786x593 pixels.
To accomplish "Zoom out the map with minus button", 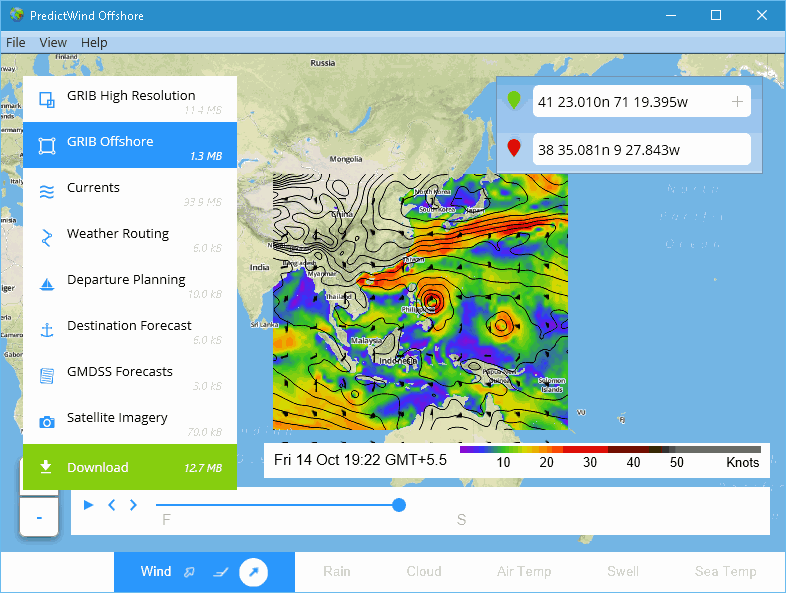I will [39, 517].
